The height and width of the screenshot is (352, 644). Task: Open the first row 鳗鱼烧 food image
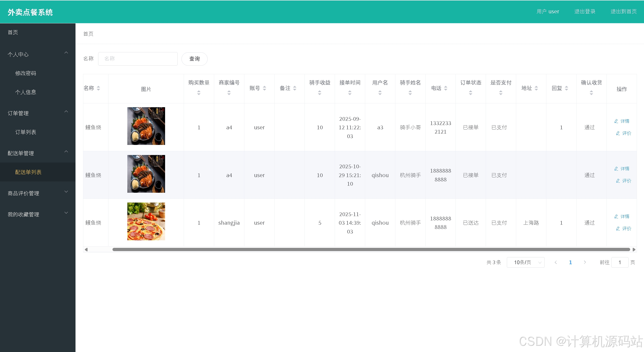146,126
